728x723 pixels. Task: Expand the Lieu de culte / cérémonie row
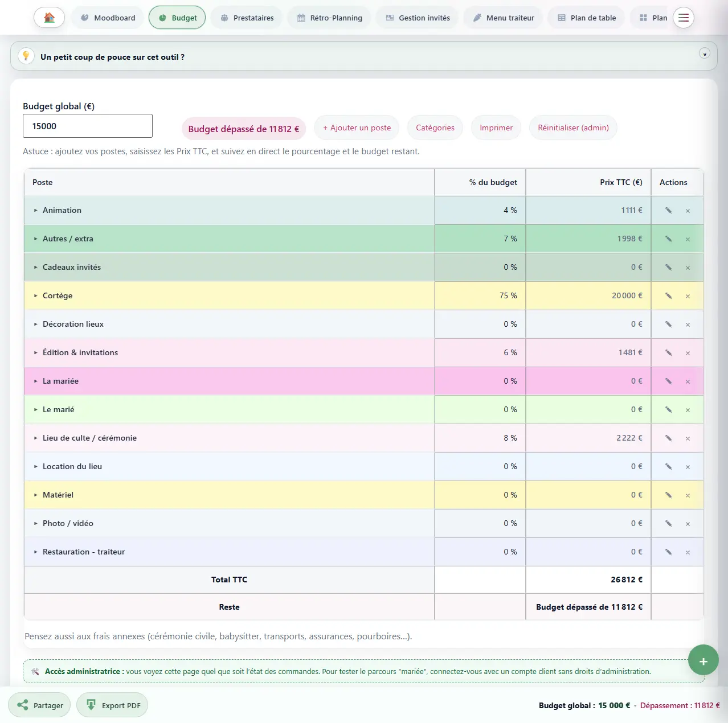click(35, 438)
